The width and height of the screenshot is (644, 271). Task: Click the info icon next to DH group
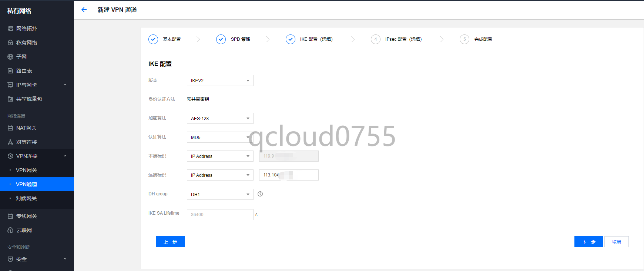point(260,194)
